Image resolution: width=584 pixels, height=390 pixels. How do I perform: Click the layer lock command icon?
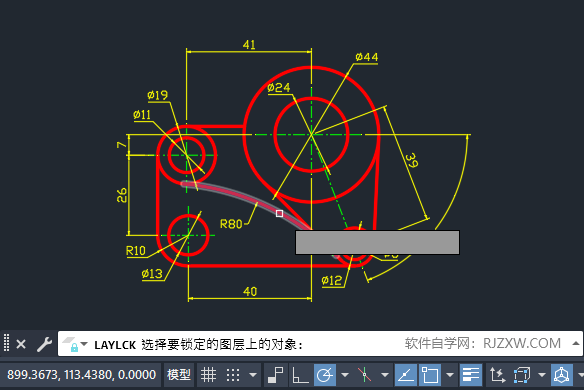tap(70, 345)
